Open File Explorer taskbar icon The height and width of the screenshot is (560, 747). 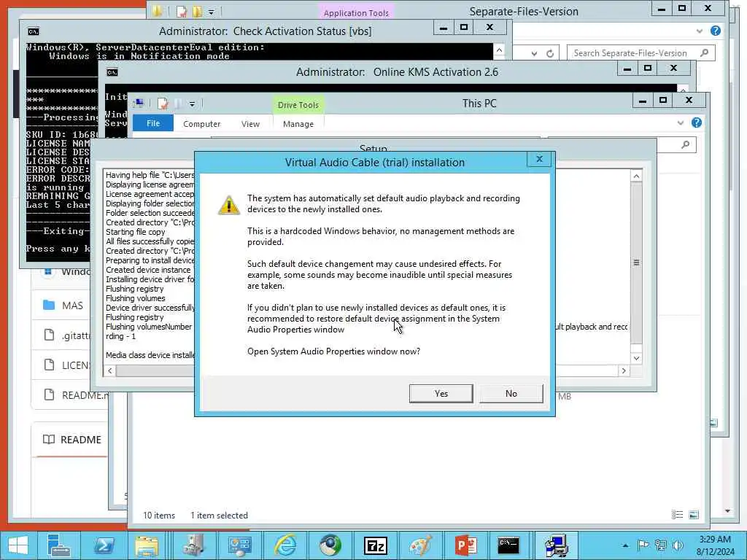pos(147,545)
